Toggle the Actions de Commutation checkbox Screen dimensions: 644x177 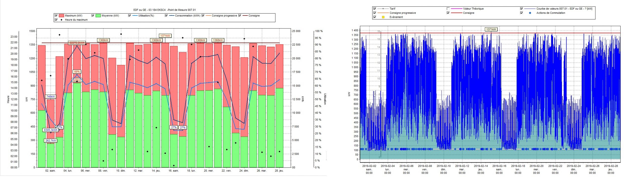(521, 13)
